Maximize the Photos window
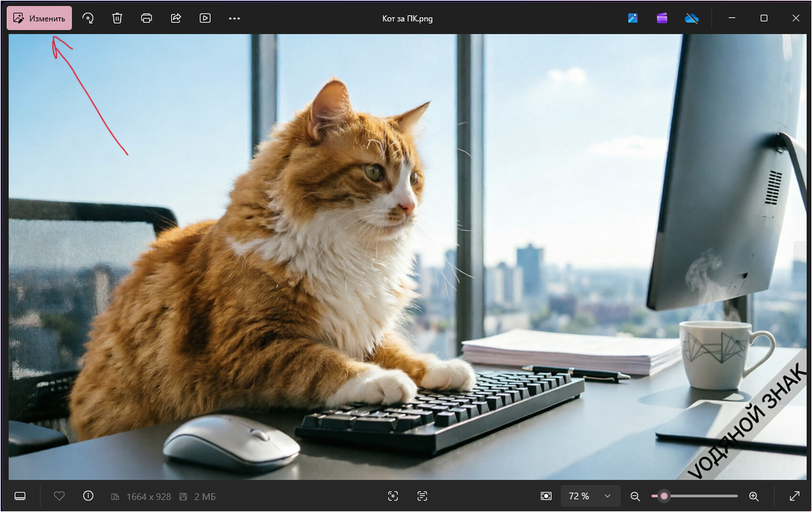Viewport: 812px width, 512px height. tap(764, 18)
